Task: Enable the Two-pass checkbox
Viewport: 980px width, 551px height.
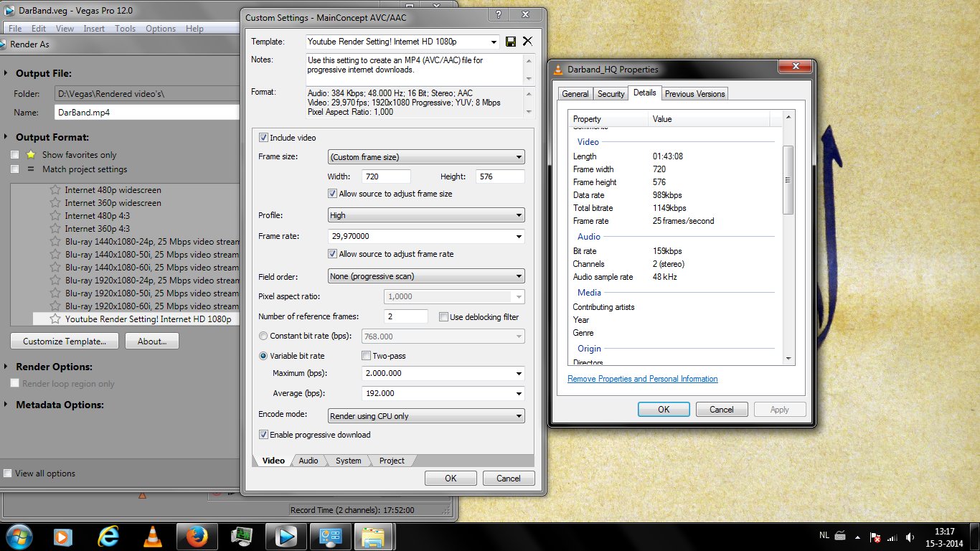Action: point(367,356)
